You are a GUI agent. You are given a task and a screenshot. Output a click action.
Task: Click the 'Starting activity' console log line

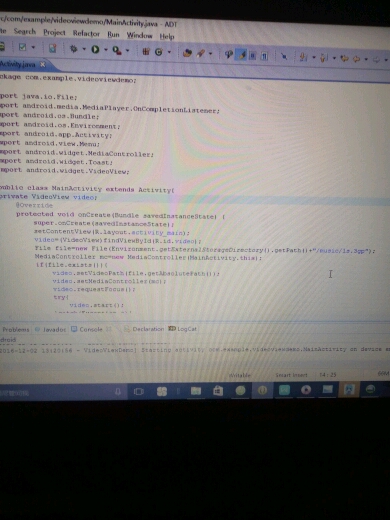(195, 349)
